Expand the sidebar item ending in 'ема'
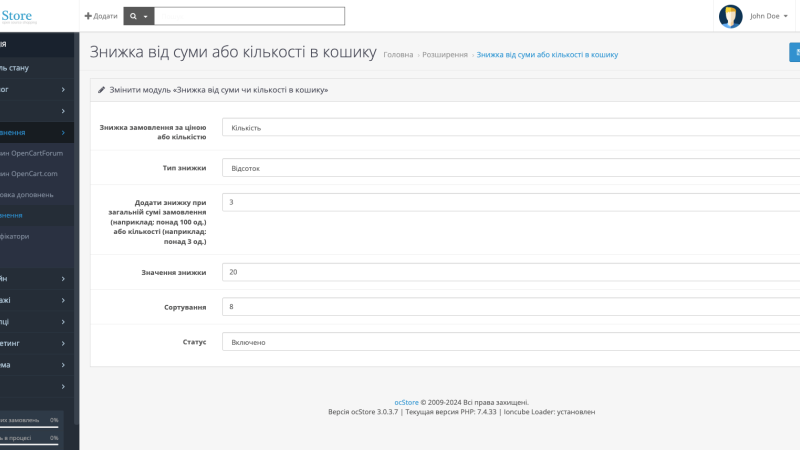This screenshot has height=450, width=800. [x=37, y=365]
